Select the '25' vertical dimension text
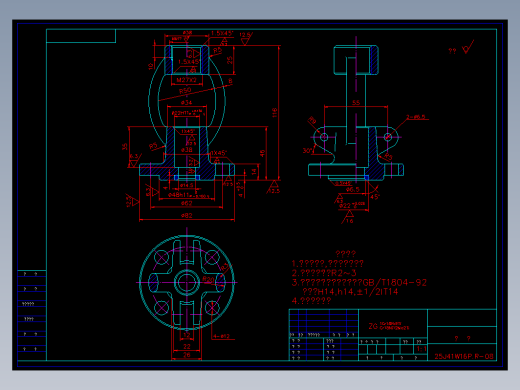 click(x=230, y=60)
